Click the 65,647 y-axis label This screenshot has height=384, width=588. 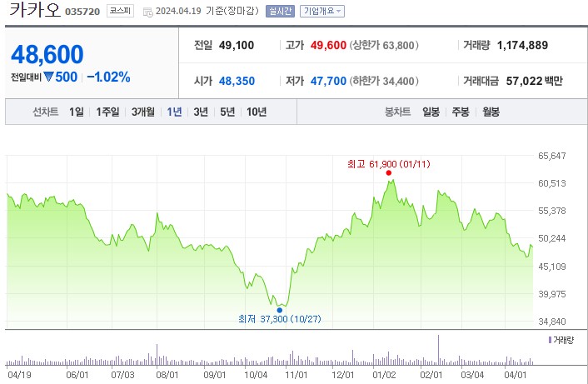click(x=551, y=156)
